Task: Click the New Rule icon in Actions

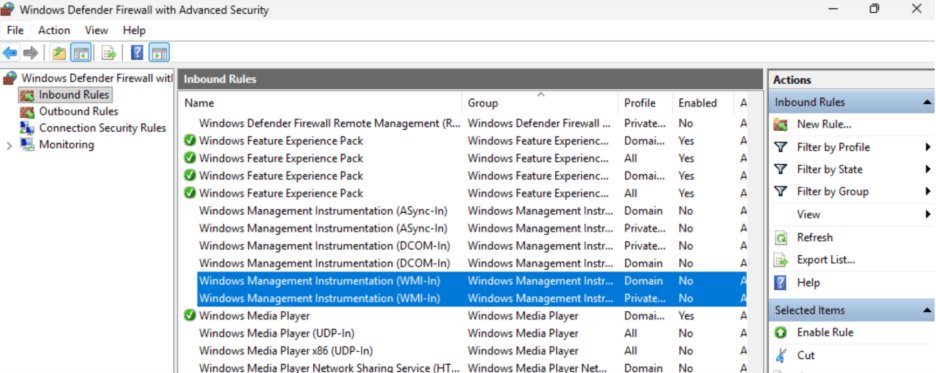Action: pyautogui.click(x=781, y=125)
